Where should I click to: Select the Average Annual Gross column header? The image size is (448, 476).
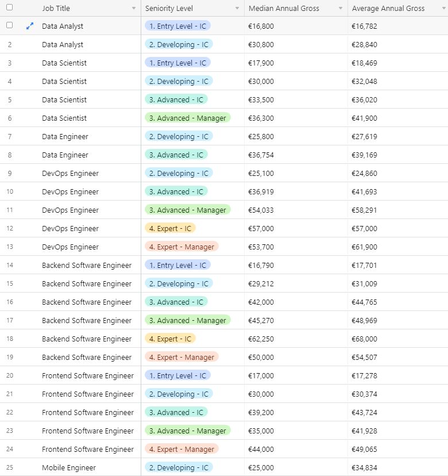click(x=388, y=9)
